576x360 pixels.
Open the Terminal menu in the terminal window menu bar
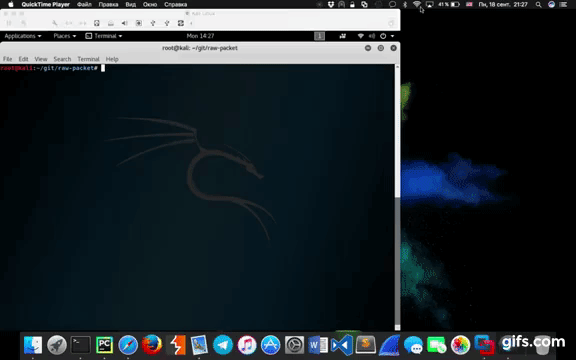pyautogui.click(x=88, y=59)
